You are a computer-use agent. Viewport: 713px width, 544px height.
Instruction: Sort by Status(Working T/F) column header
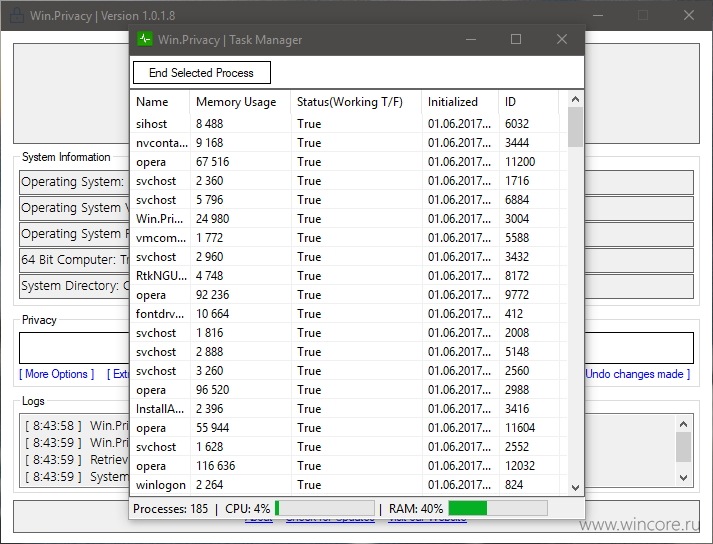point(356,102)
